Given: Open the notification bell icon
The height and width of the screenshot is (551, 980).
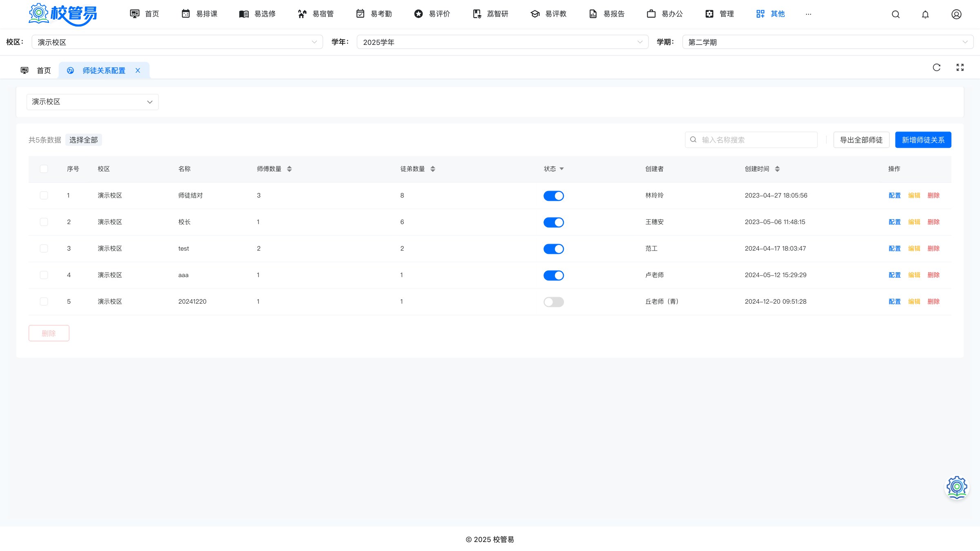Looking at the screenshot, I should (925, 14).
